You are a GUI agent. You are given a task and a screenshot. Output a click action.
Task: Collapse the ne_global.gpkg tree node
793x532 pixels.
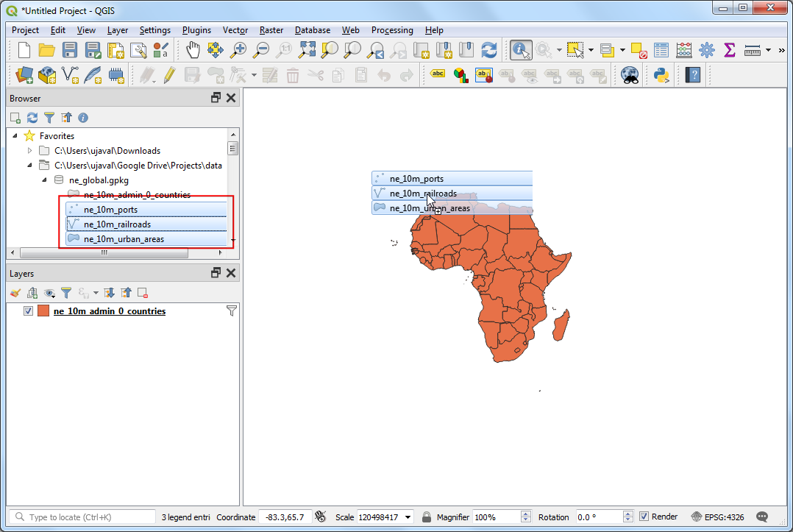(44, 180)
